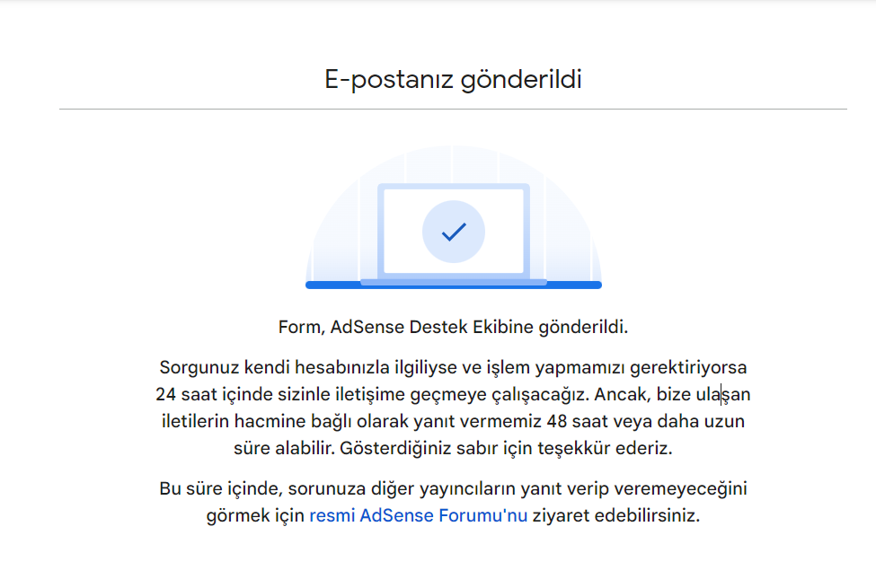Click the line starting 'Bu süre içinde, sorunuza'

click(453, 488)
